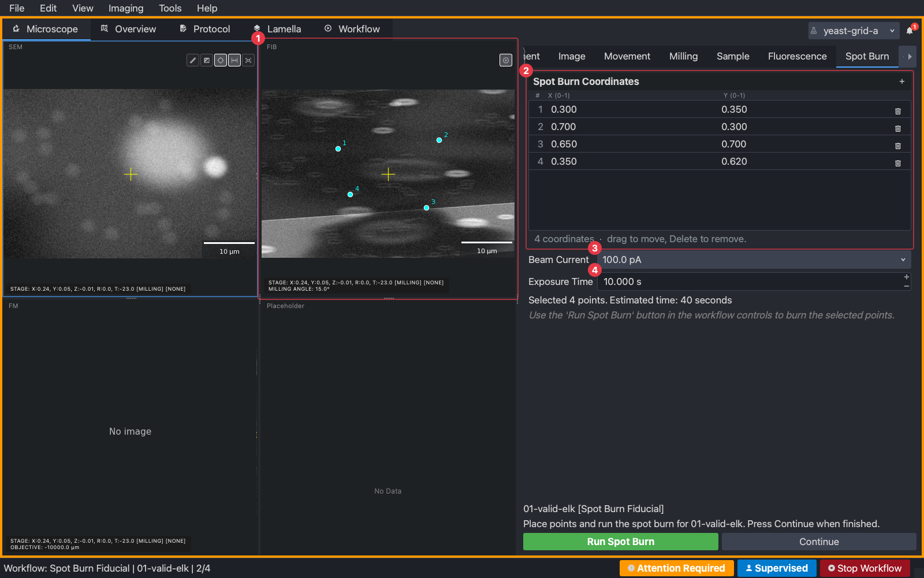Toggle the scale bar overlay in SEM view
Image resolution: width=924 pixels, height=578 pixels.
pyautogui.click(x=234, y=60)
